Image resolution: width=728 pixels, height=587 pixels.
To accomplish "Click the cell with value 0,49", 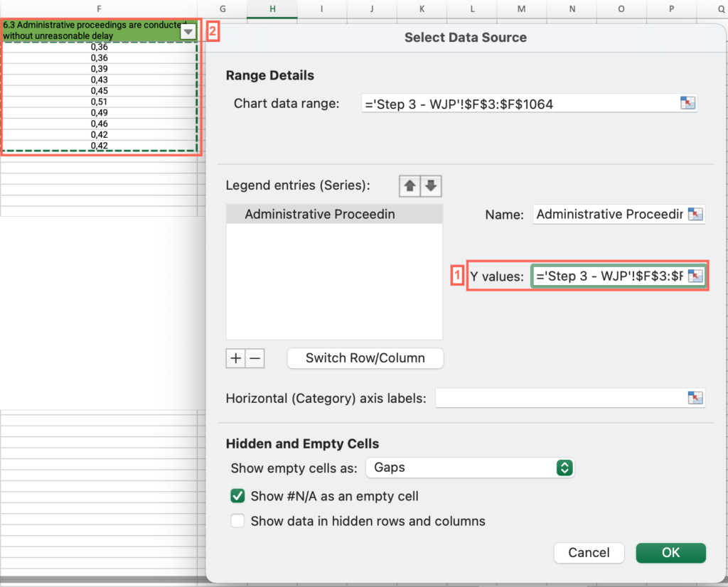I will 100,113.
